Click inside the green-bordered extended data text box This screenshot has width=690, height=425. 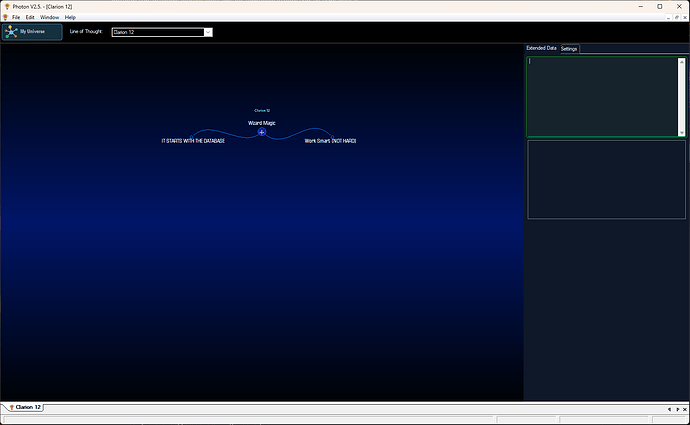point(602,97)
